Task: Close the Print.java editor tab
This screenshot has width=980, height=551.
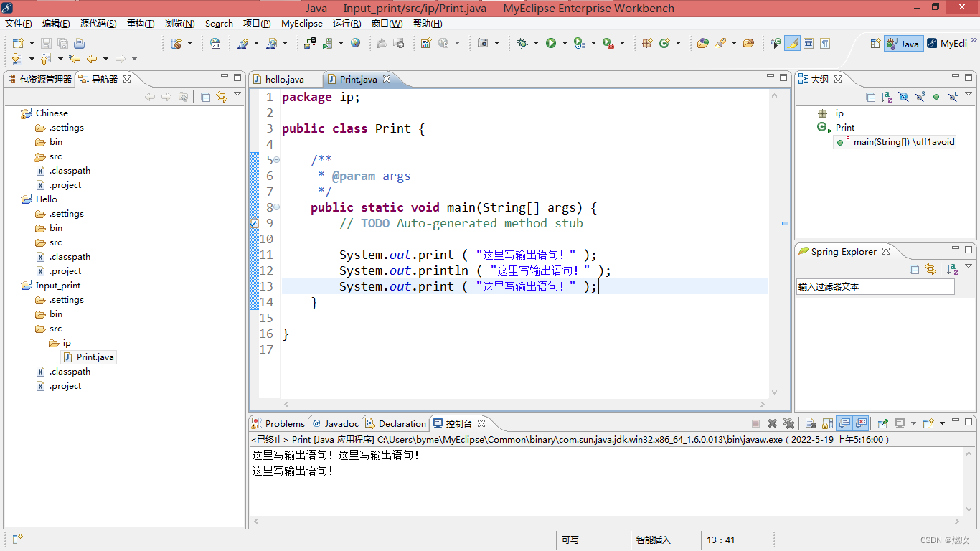Action: (386, 79)
